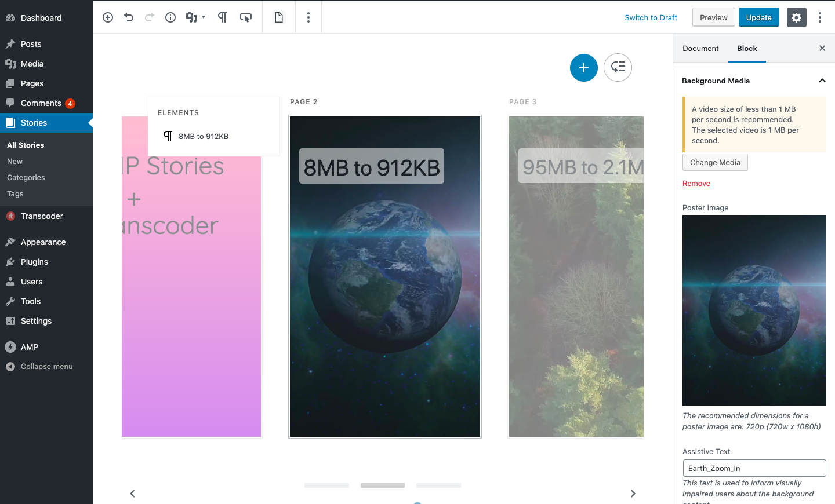The height and width of the screenshot is (504, 835).
Task: Open story Categories submenu
Action: pos(26,177)
